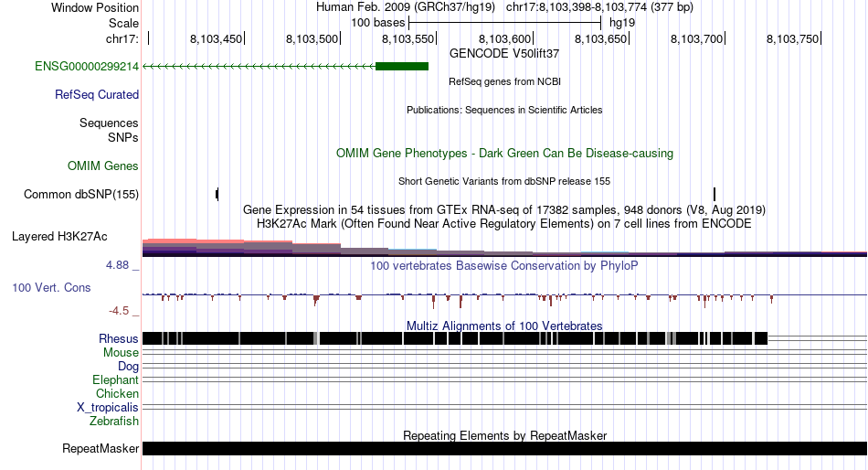The image size is (868, 470).
Task: Click the left dbSNP variant marker
Action: (217, 194)
